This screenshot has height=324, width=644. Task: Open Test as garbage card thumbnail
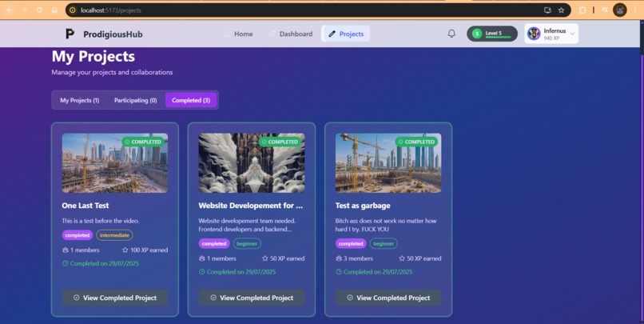point(388,163)
